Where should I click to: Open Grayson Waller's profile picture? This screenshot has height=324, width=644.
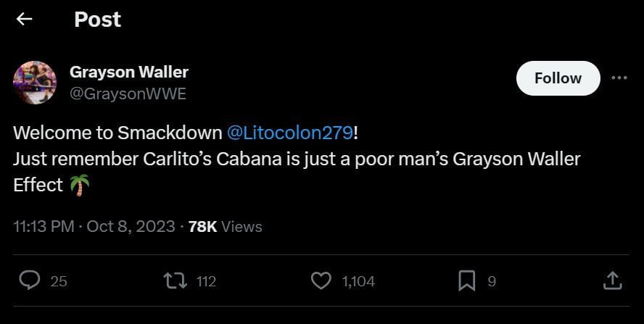(x=34, y=83)
